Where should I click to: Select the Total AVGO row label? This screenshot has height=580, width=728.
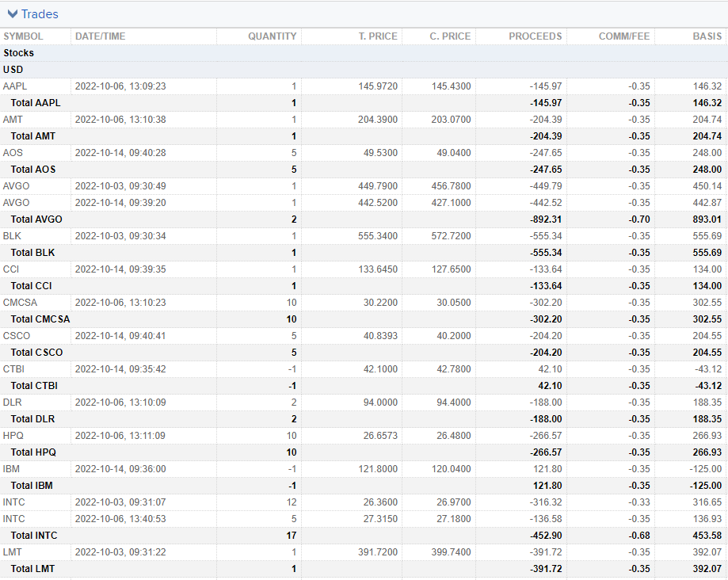coord(36,219)
